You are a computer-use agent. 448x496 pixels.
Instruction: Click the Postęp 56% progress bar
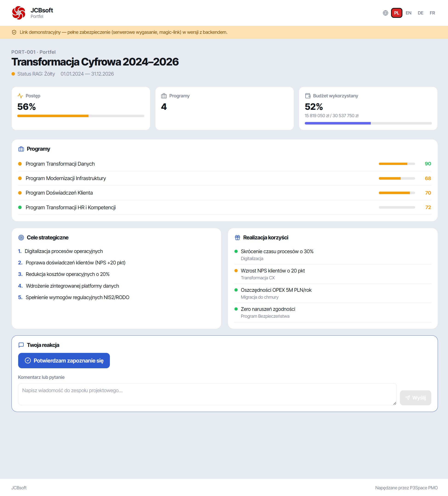tap(81, 116)
